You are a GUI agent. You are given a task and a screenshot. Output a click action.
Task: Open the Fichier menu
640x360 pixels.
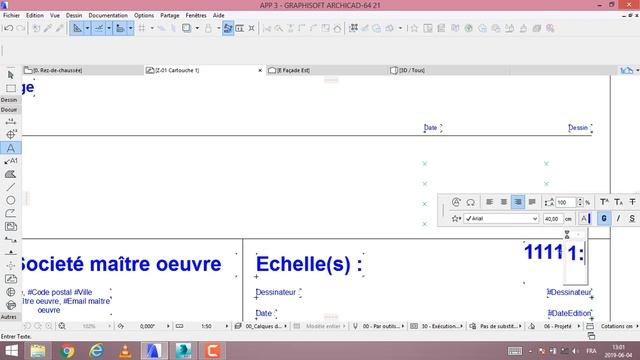pyautogui.click(x=11, y=16)
